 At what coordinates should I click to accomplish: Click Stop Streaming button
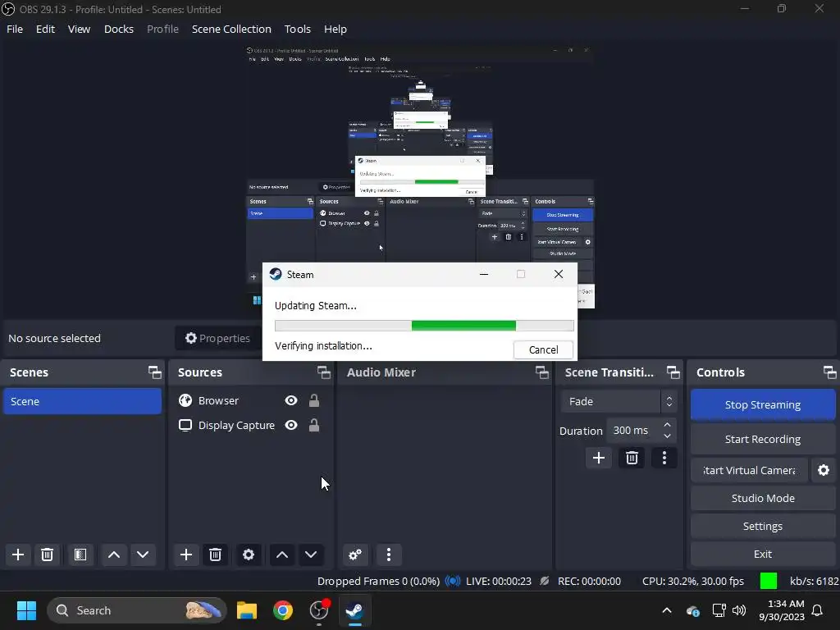pyautogui.click(x=763, y=405)
